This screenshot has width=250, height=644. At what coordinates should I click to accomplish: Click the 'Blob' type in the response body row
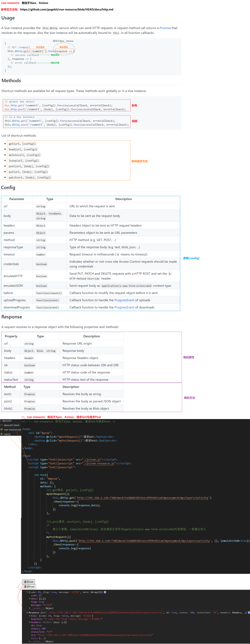tap(40, 351)
